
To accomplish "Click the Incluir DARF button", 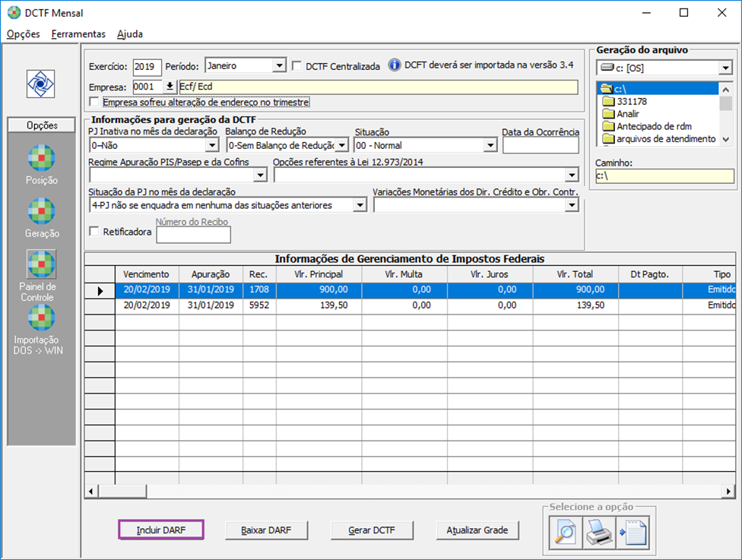I will [161, 530].
